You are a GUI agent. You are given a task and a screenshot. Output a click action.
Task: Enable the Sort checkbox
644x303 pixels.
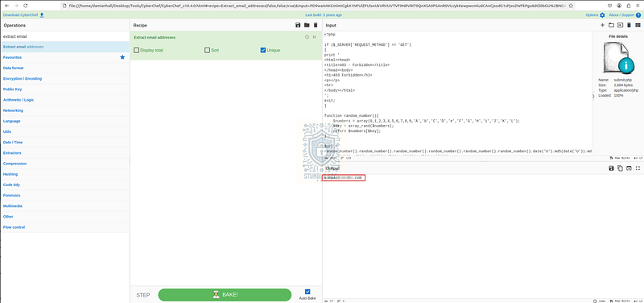208,50
